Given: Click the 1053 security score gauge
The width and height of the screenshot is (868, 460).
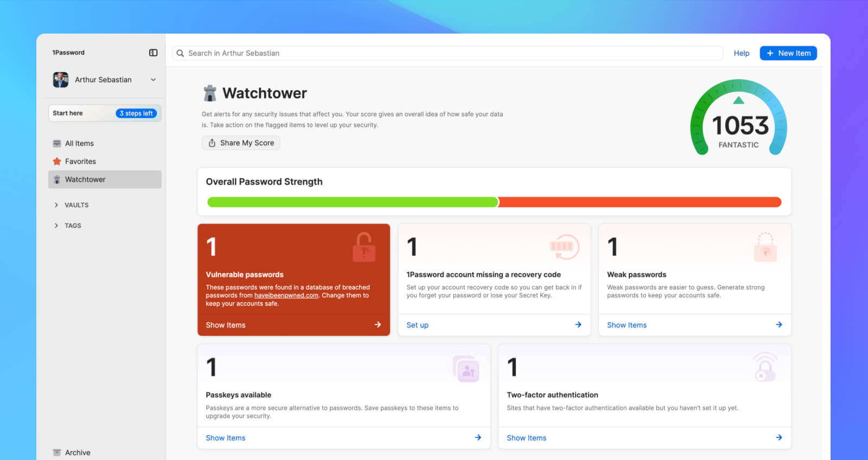Looking at the screenshot, I should tap(739, 117).
